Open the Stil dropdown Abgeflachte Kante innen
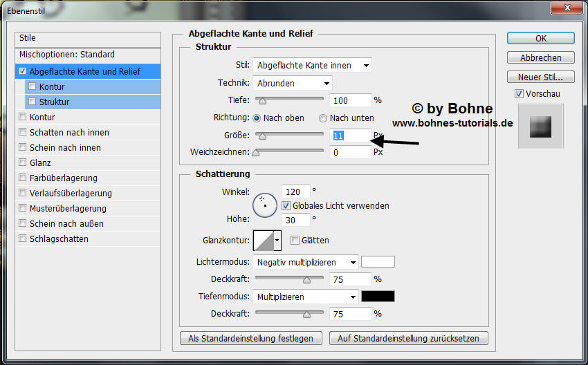588x365 pixels. (x=312, y=66)
